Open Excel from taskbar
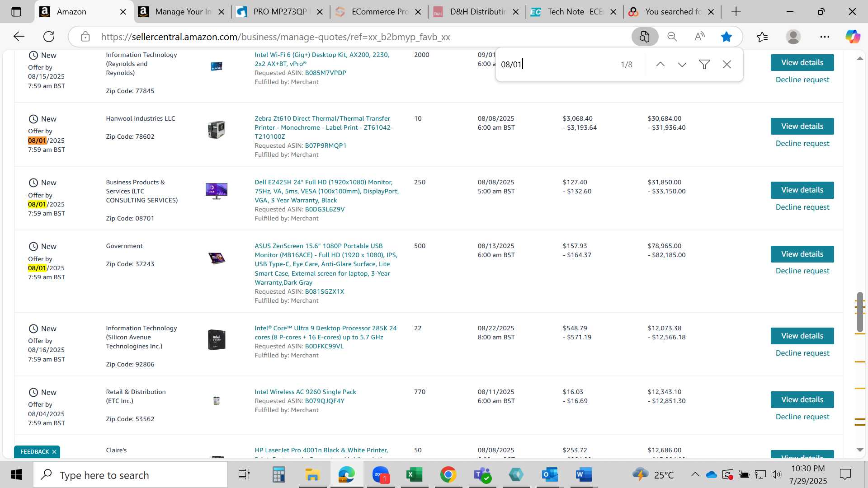 pos(414,475)
